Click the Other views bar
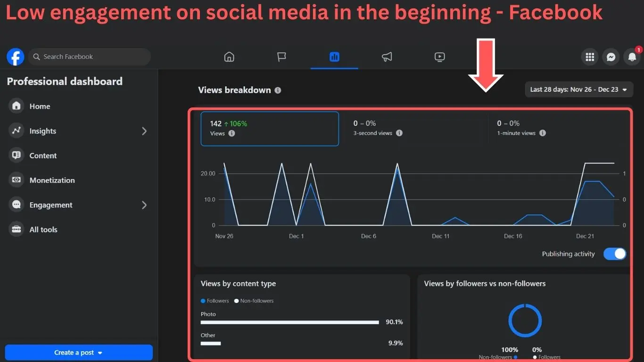 [x=211, y=343]
